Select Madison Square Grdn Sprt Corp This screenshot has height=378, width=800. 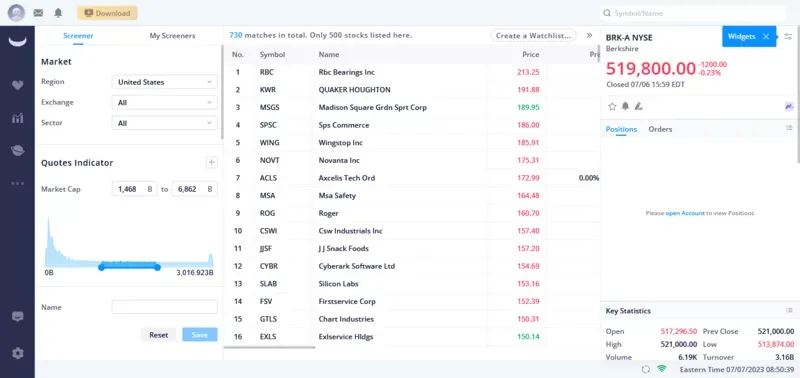(372, 108)
